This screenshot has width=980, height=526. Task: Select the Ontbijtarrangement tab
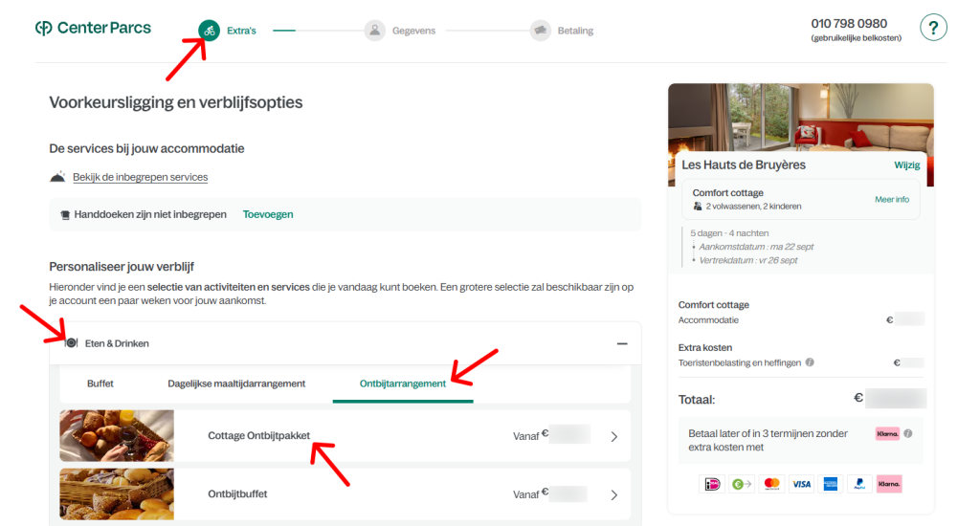coord(403,384)
